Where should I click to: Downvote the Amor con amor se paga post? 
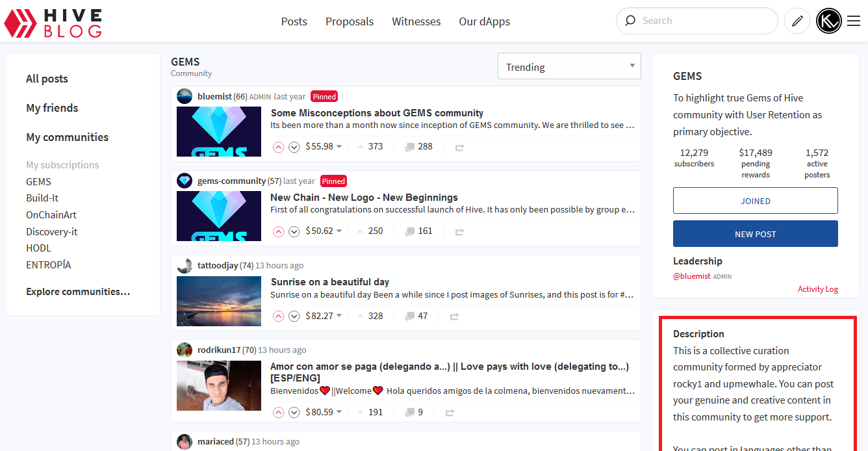tap(294, 412)
